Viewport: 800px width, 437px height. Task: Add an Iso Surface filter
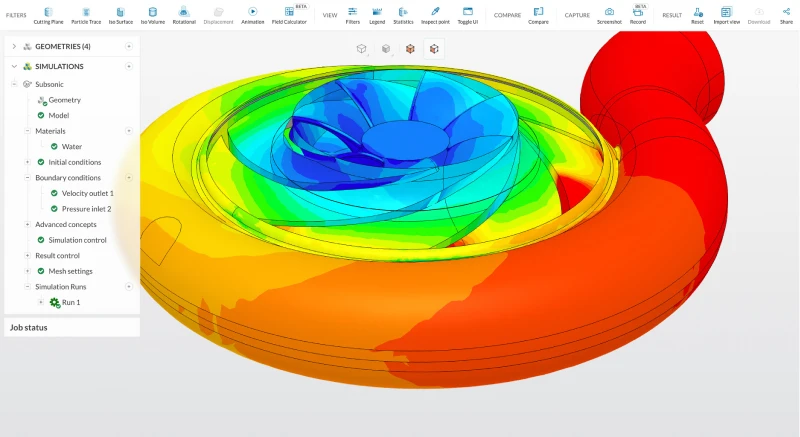pos(120,16)
